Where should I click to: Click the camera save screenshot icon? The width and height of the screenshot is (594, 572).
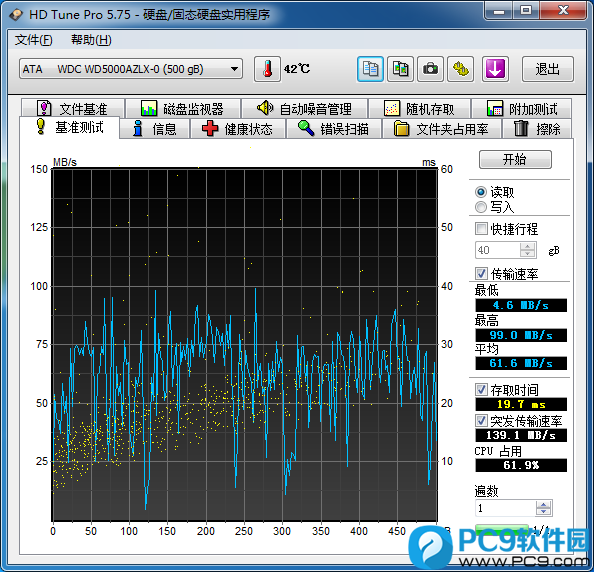tap(430, 69)
